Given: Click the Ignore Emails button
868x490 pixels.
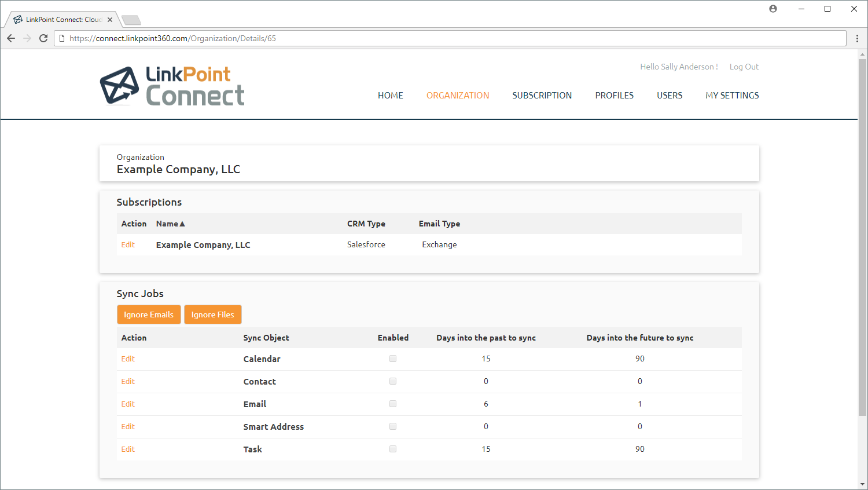Looking at the screenshot, I should coord(149,315).
